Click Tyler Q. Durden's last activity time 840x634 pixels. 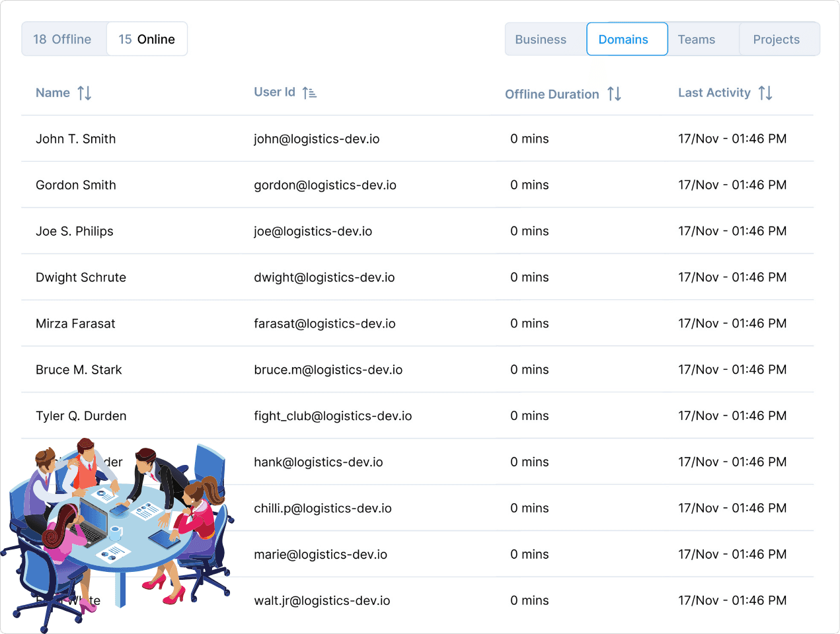[732, 416]
